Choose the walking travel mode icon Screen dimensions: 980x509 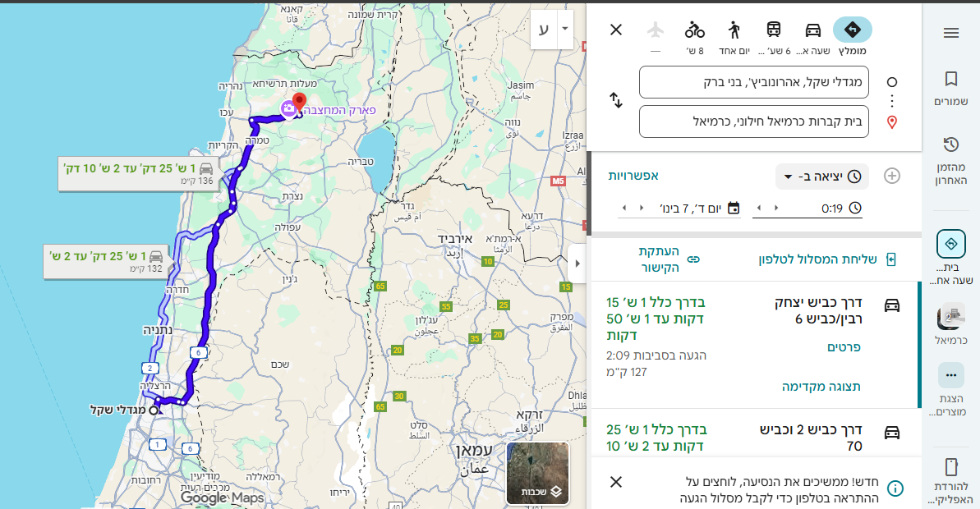point(734,30)
